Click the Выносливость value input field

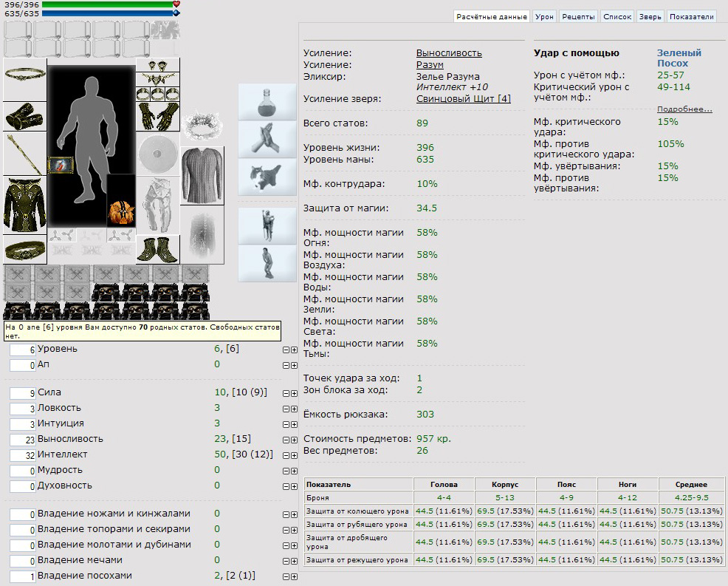point(23,440)
